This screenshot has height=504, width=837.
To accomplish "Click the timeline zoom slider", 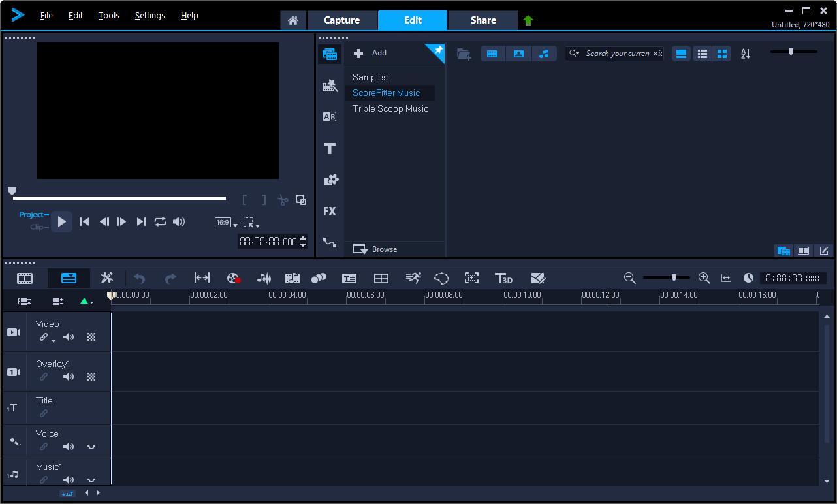I will (x=674, y=278).
